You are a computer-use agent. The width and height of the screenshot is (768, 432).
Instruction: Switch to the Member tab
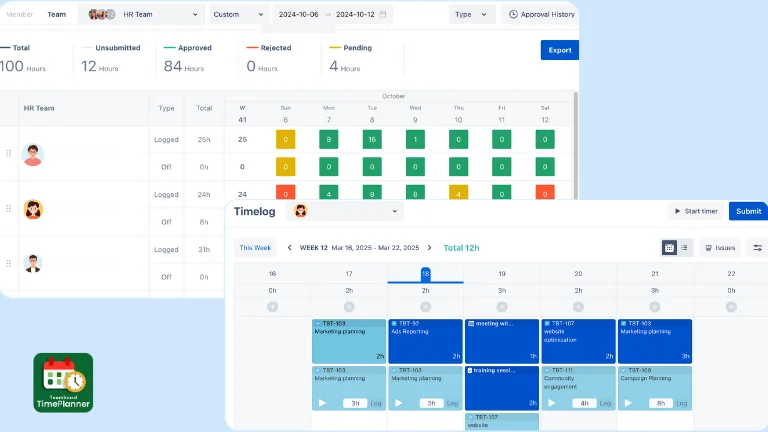(20, 15)
